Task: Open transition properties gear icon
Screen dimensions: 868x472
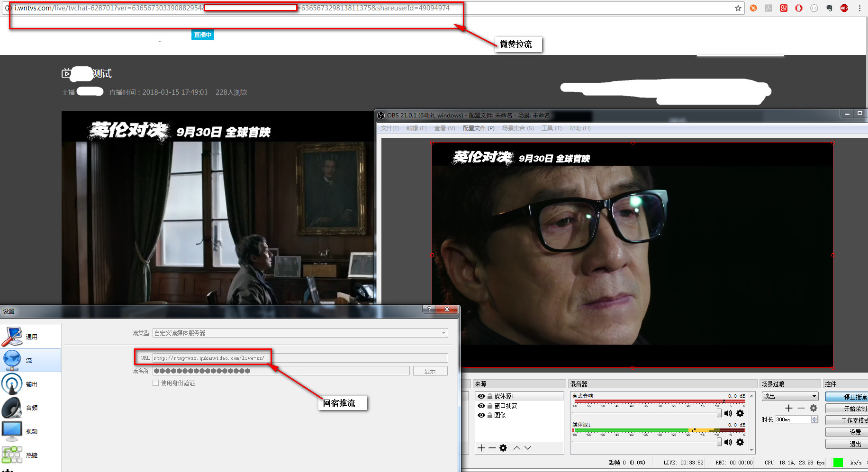Action: [x=814, y=408]
